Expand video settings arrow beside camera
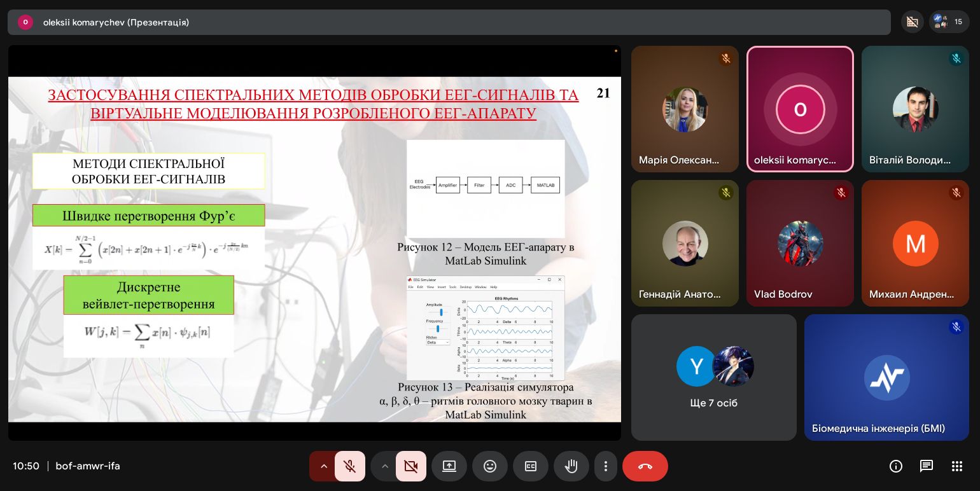This screenshot has width=980, height=491. [x=384, y=466]
